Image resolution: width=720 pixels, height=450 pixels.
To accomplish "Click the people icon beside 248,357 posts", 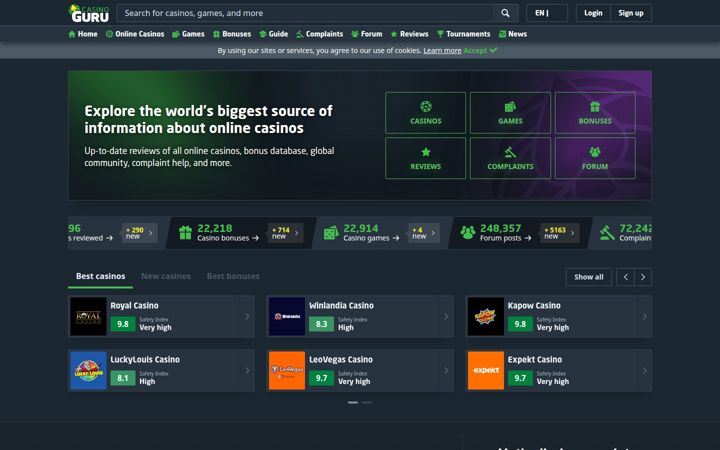I will click(x=468, y=233).
